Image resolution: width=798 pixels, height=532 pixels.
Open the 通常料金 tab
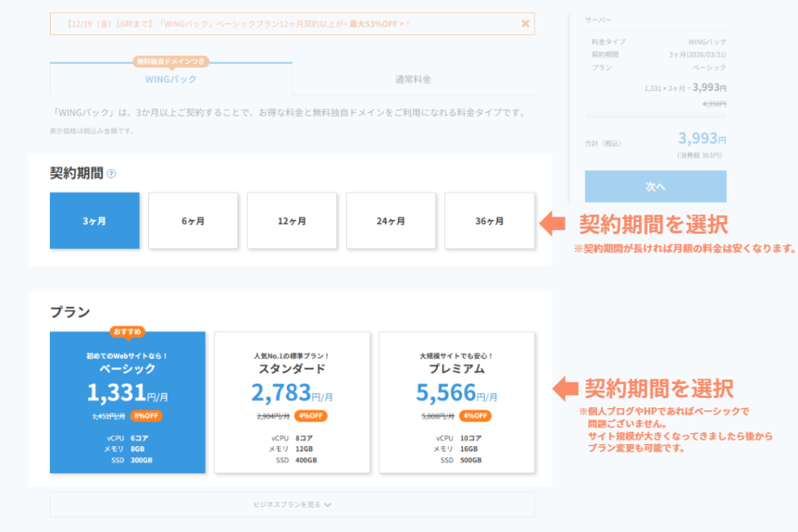click(x=413, y=79)
